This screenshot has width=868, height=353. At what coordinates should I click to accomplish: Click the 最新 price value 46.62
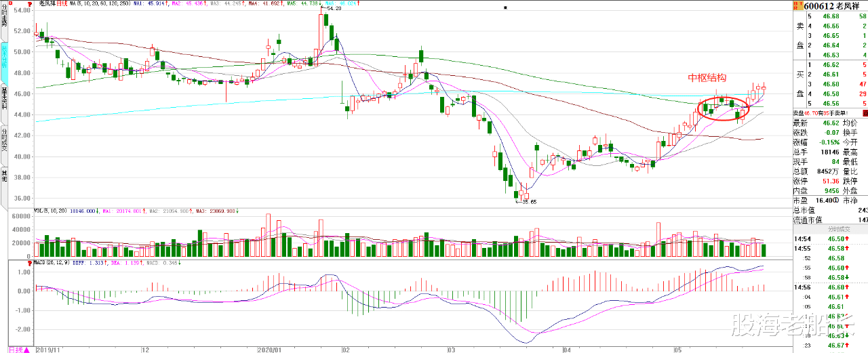[830, 123]
